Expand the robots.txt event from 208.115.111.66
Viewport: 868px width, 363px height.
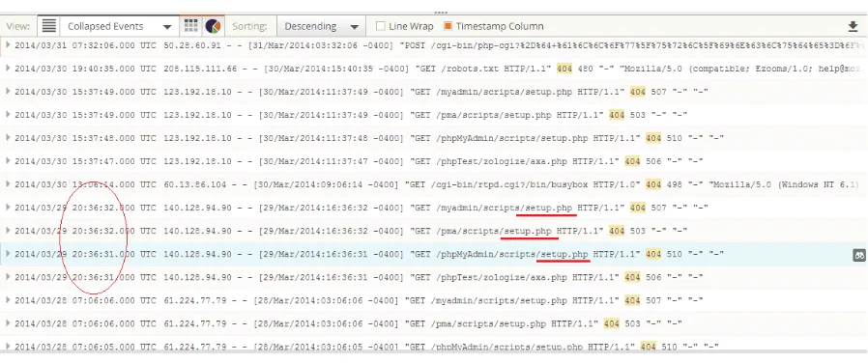coord(8,68)
